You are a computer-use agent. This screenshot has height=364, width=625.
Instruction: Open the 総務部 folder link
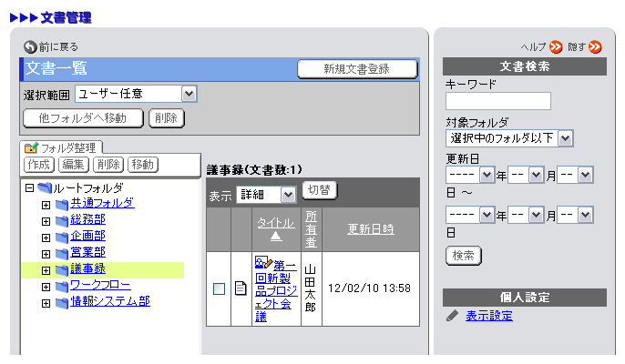click(x=87, y=219)
